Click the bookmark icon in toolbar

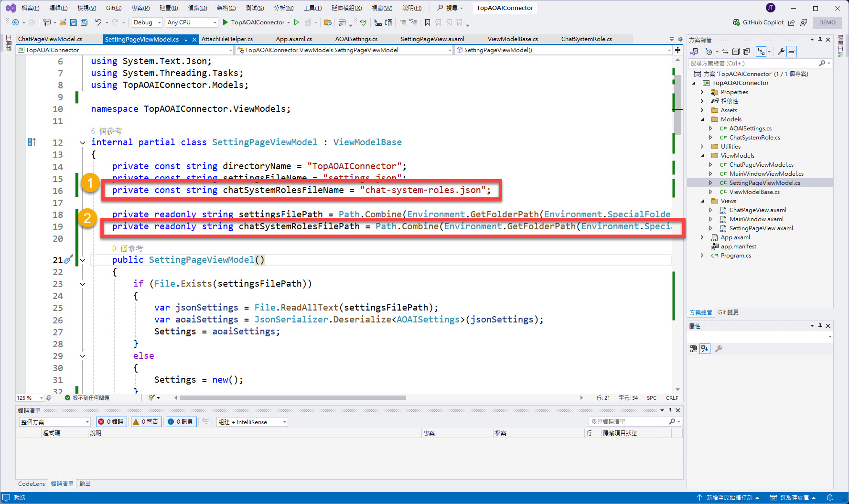coord(428,22)
